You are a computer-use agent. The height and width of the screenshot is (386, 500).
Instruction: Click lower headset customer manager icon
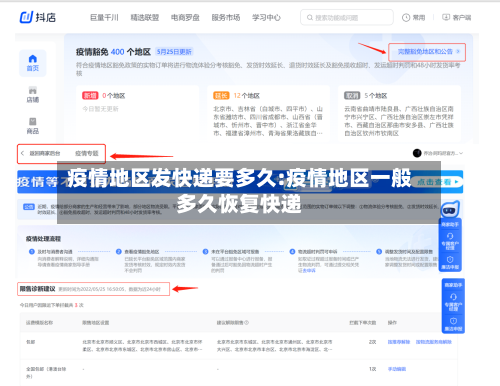click(453, 297)
